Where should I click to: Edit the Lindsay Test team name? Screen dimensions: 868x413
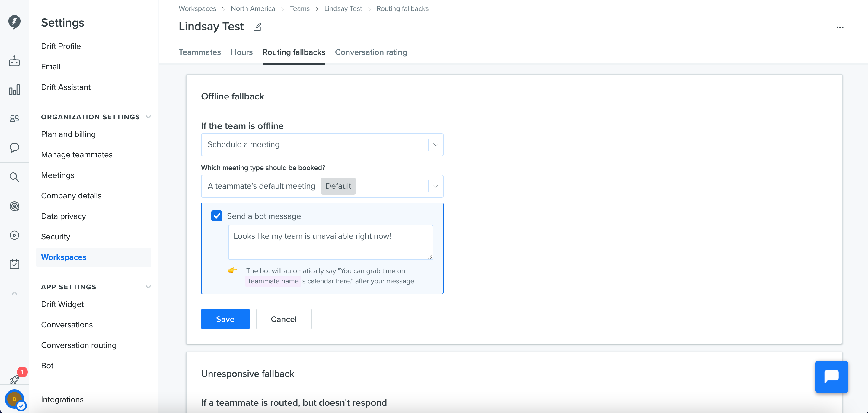[x=257, y=27]
